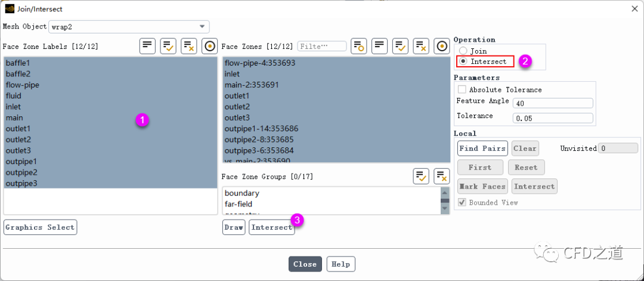Close the dialog with the Close button

pos(305,264)
